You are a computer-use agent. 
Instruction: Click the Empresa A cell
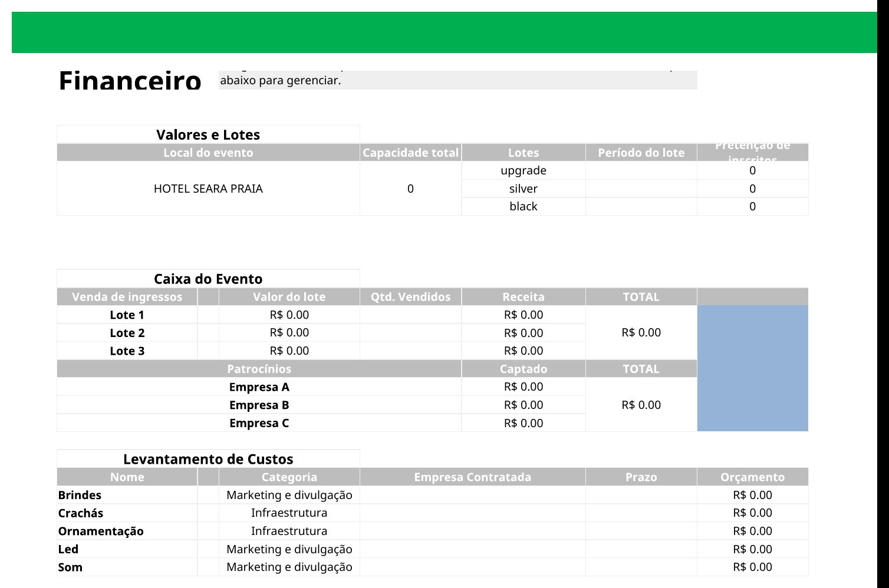(259, 387)
